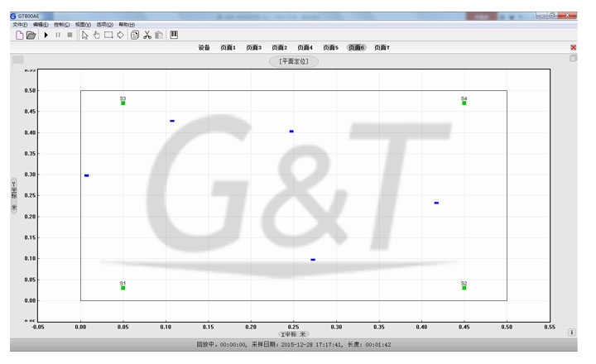Screen dimensions: 596x364
Task: Minimize the GT800AE window
Action: (541, 16)
